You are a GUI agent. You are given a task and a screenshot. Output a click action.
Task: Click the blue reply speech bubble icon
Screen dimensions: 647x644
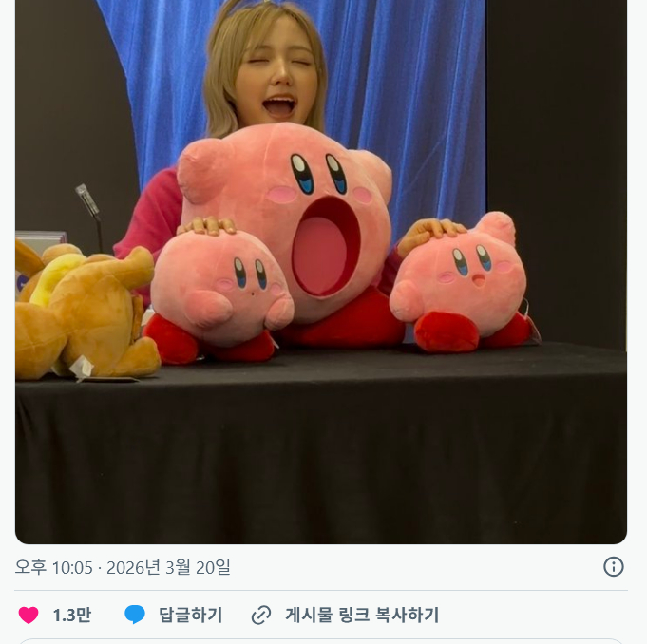pos(135,615)
